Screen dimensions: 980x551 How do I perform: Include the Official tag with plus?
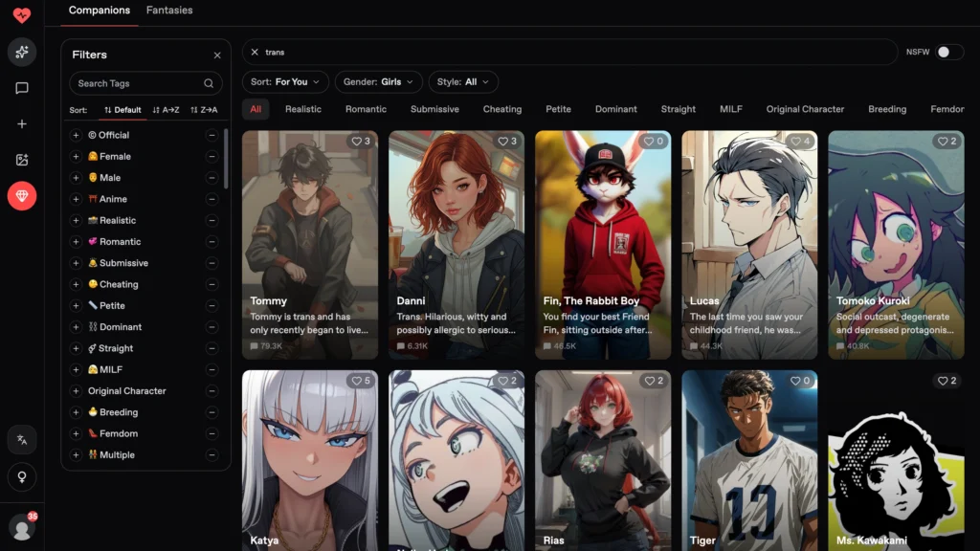(76, 135)
